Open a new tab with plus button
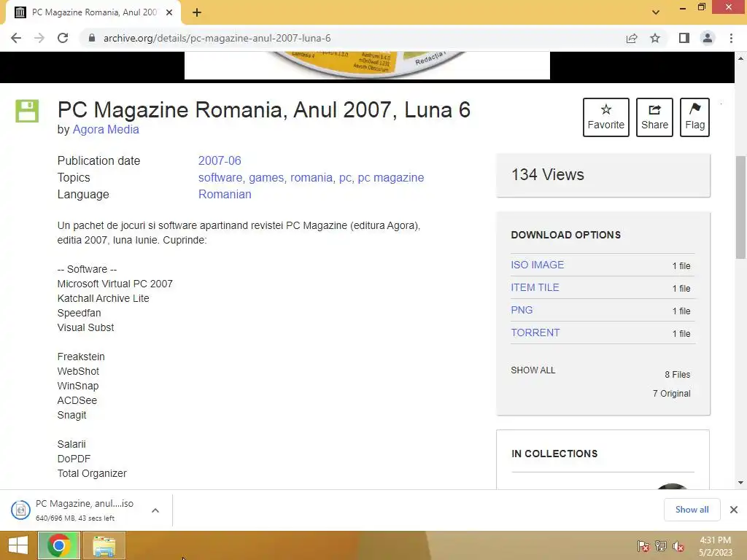The height and width of the screenshot is (560, 747). click(197, 12)
